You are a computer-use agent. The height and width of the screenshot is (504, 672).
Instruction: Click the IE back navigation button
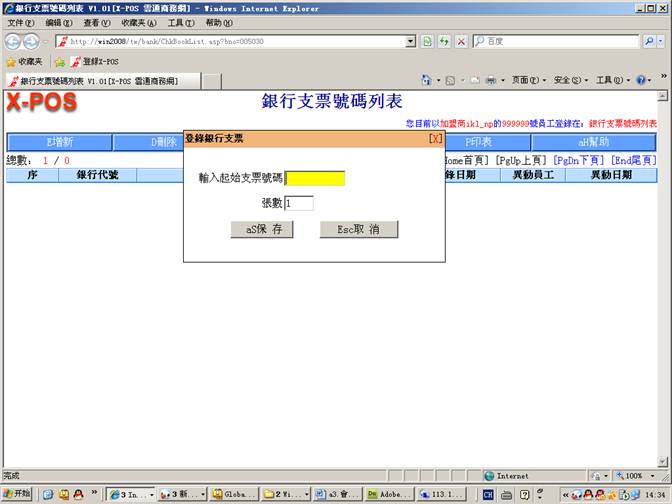click(14, 41)
